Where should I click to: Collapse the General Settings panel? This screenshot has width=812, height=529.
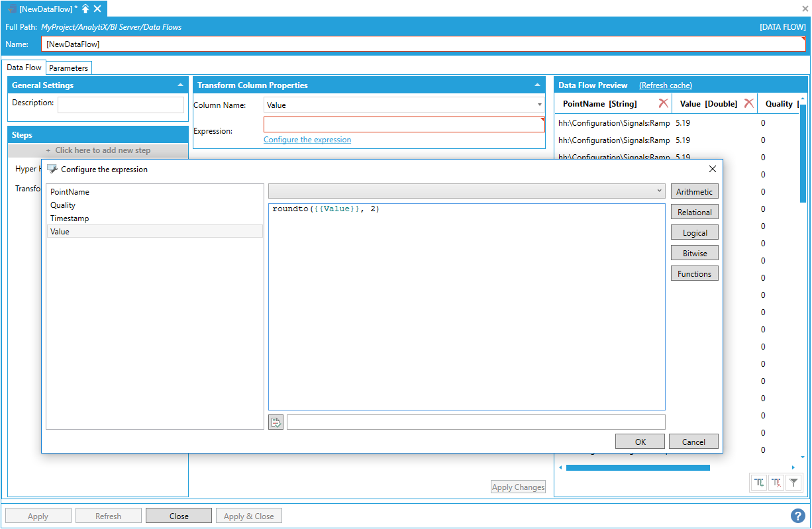(x=181, y=85)
